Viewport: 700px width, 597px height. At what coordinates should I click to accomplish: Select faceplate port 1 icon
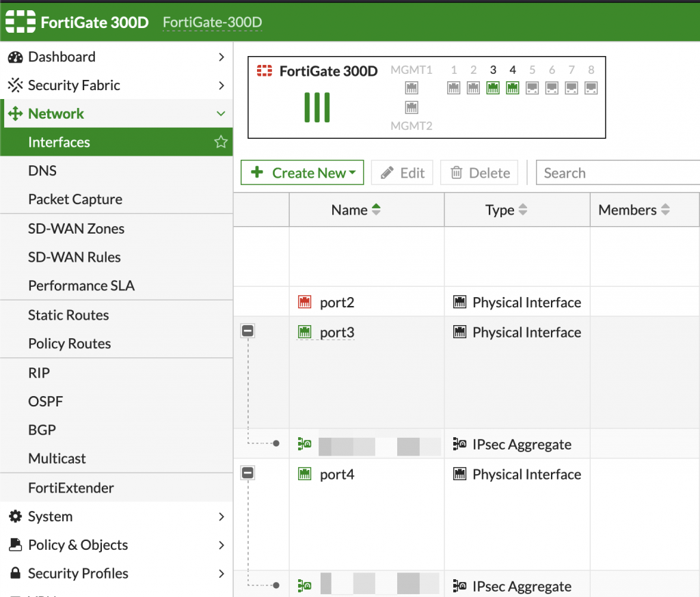point(454,88)
